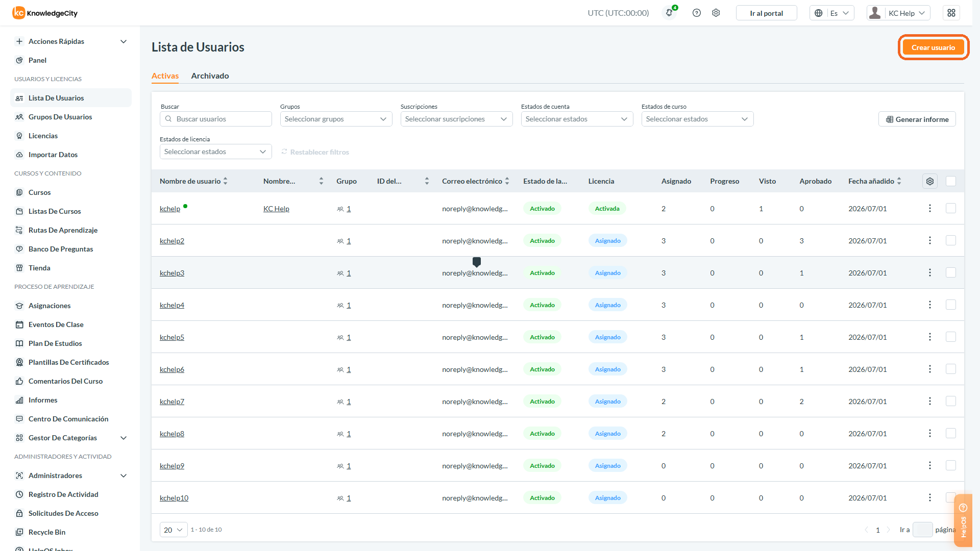980x551 pixels.
Task: Open the Seleccionar grupos dropdown
Action: [336, 119]
